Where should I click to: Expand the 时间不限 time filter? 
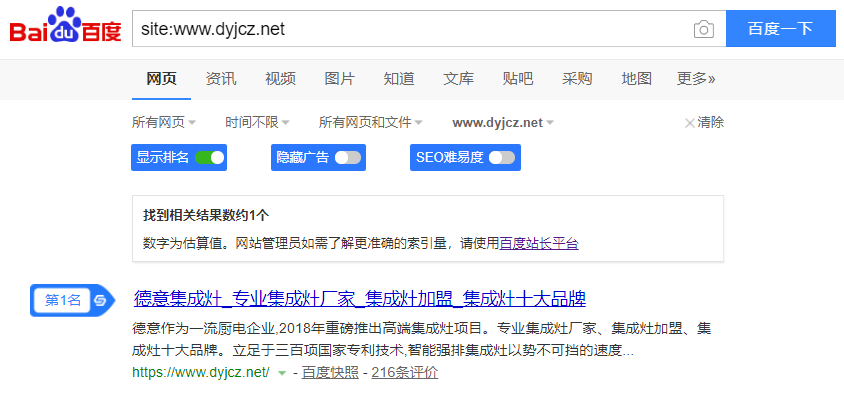pos(257,123)
